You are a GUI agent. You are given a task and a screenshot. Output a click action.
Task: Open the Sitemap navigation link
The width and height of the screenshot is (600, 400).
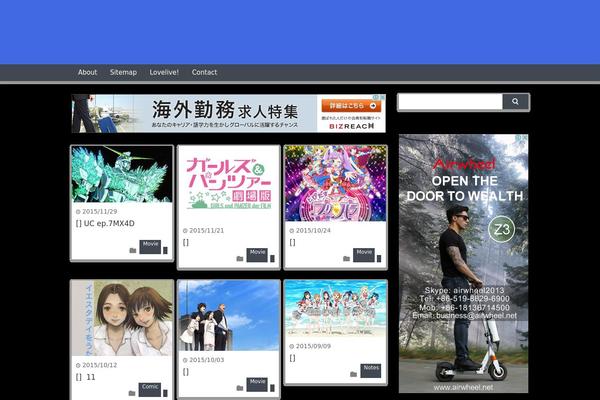[x=123, y=72]
